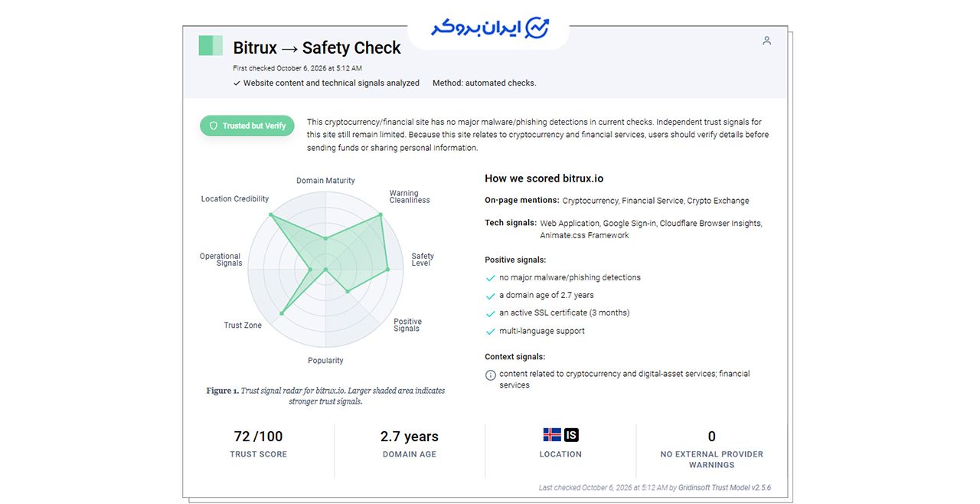The width and height of the screenshot is (980, 504).
Task: Click the 72 /100 trust score value
Action: tap(258, 437)
